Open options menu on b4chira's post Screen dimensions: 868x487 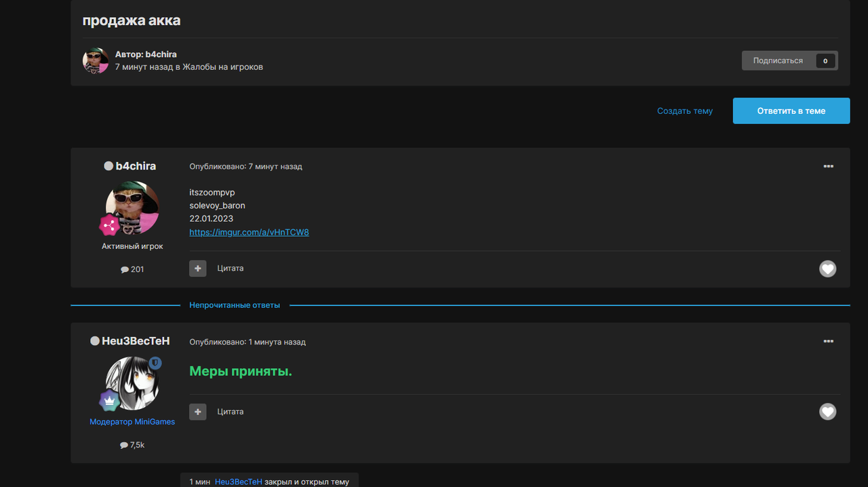(x=828, y=166)
